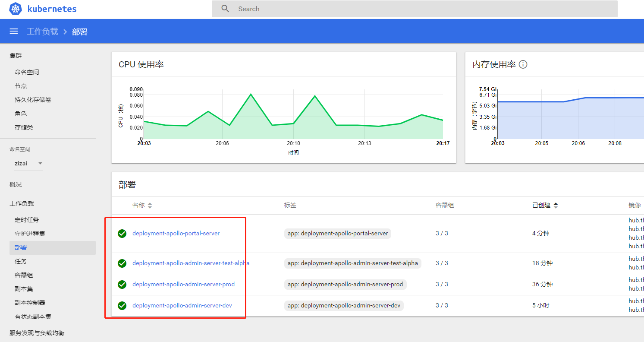Click status icon for deployment-apollo-admin-server-test-alpha
This screenshot has height=342, width=644.
122,263
